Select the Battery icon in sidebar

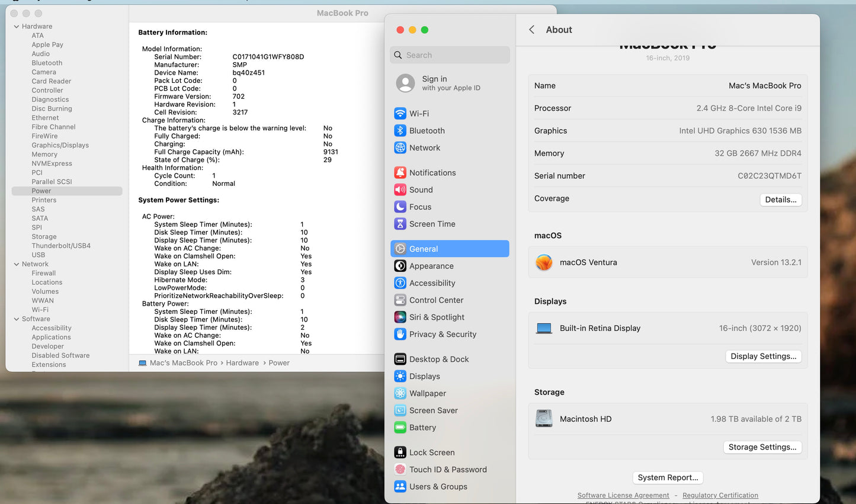pos(400,428)
